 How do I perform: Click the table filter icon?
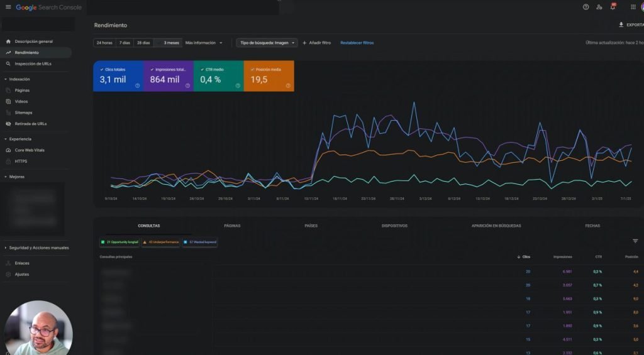[x=635, y=241]
